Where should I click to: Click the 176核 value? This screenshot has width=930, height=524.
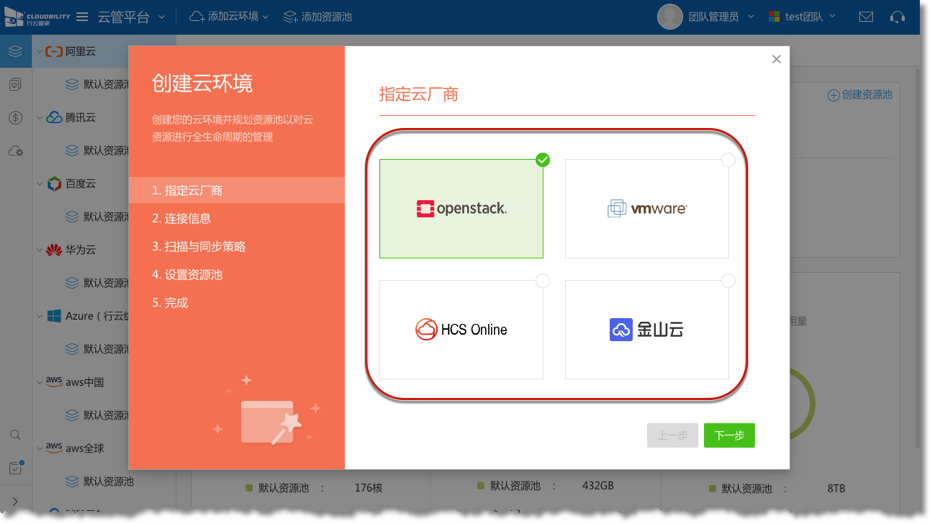[x=368, y=488]
